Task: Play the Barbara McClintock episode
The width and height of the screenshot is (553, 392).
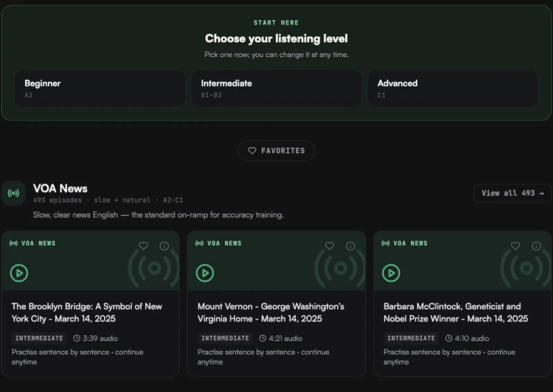Action: click(x=391, y=273)
